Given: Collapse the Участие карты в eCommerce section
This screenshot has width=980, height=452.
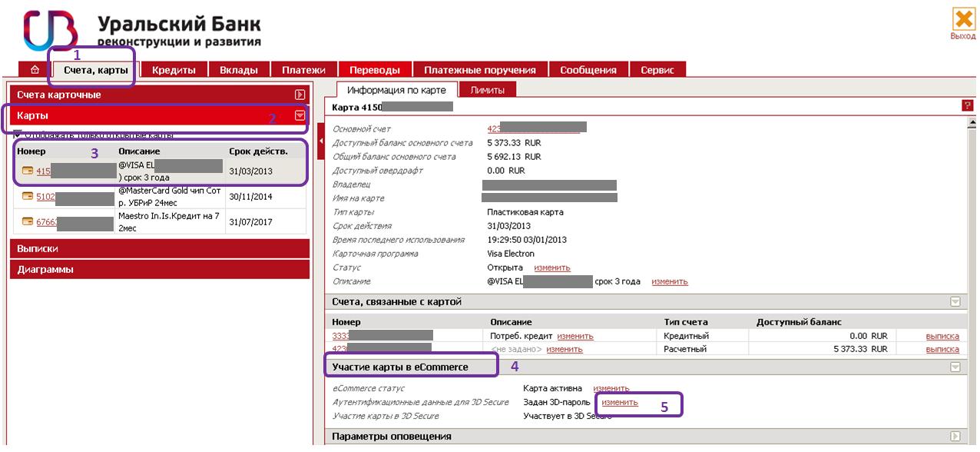Looking at the screenshot, I should coord(955,367).
